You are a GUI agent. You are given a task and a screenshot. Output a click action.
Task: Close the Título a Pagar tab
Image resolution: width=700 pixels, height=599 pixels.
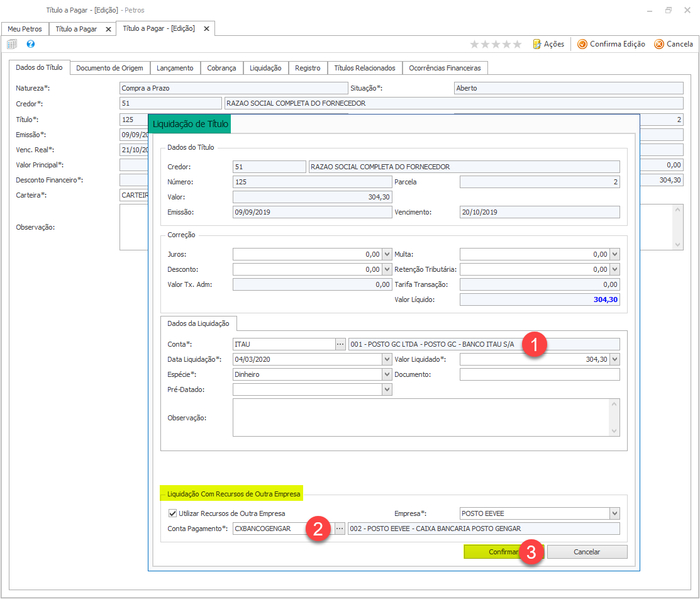(x=108, y=29)
